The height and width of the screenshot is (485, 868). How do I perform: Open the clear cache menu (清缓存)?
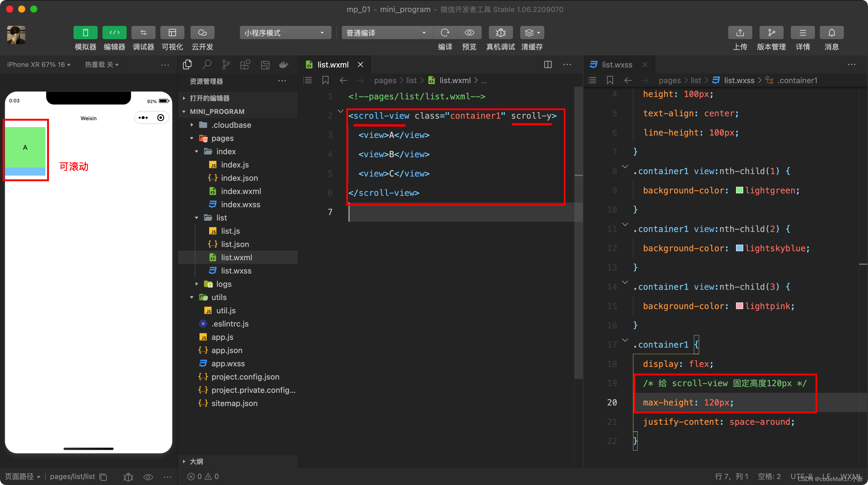532,33
